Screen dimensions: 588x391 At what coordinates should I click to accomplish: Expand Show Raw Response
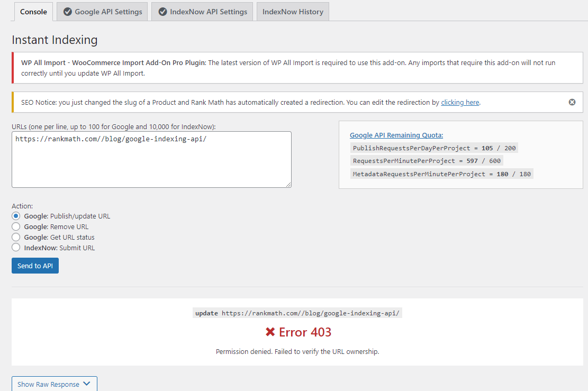click(55, 384)
